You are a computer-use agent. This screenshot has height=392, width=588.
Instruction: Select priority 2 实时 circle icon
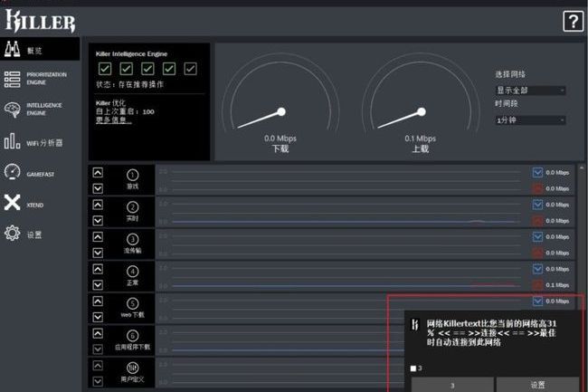(x=132, y=206)
